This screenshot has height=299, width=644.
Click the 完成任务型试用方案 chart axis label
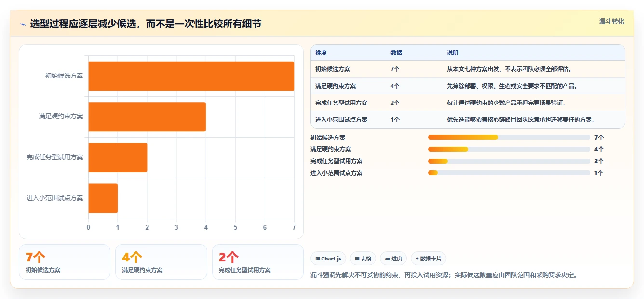tap(55, 157)
